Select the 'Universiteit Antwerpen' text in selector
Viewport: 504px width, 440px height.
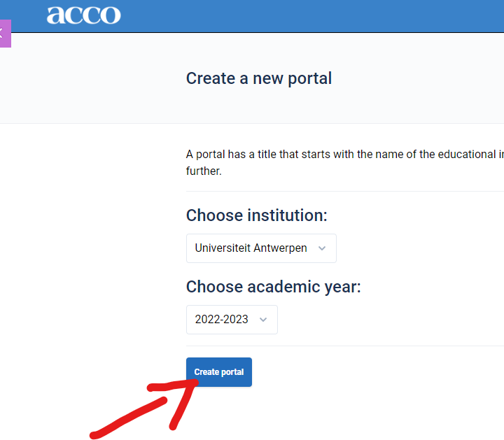pos(251,248)
